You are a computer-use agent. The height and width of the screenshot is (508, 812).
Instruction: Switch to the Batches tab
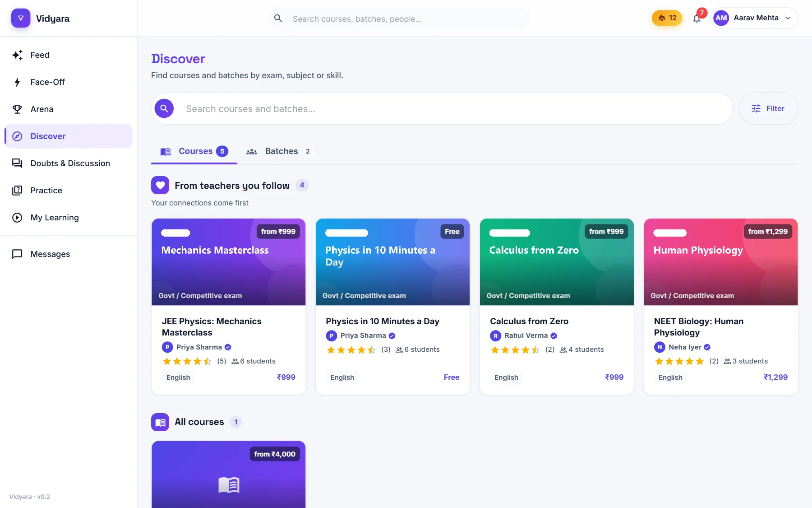point(278,151)
